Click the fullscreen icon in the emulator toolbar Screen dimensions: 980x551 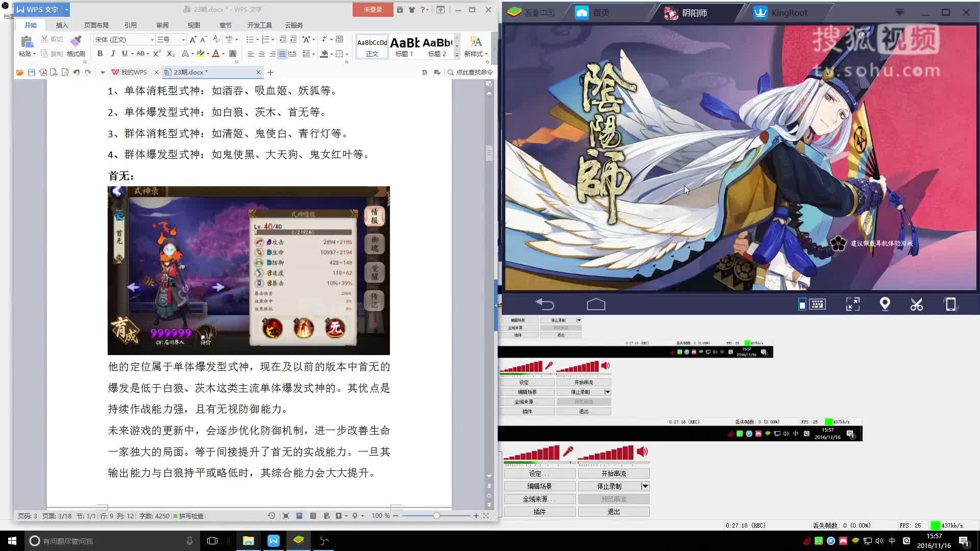tap(853, 305)
